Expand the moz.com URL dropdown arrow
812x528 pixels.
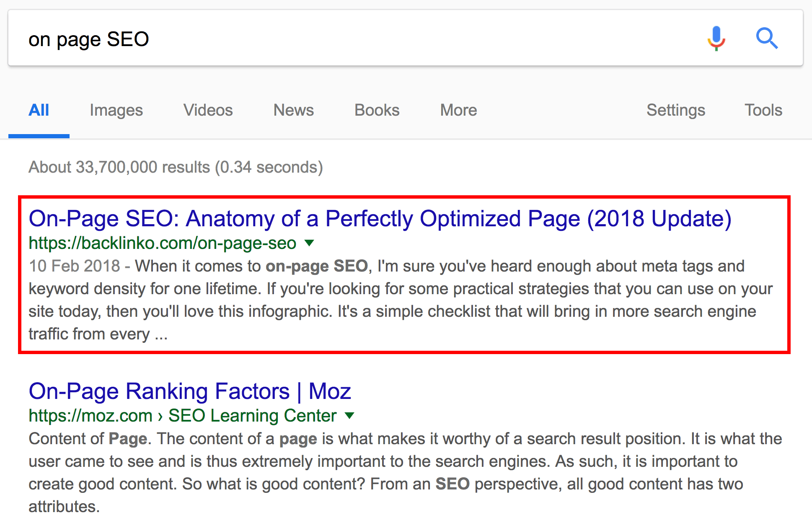click(349, 415)
